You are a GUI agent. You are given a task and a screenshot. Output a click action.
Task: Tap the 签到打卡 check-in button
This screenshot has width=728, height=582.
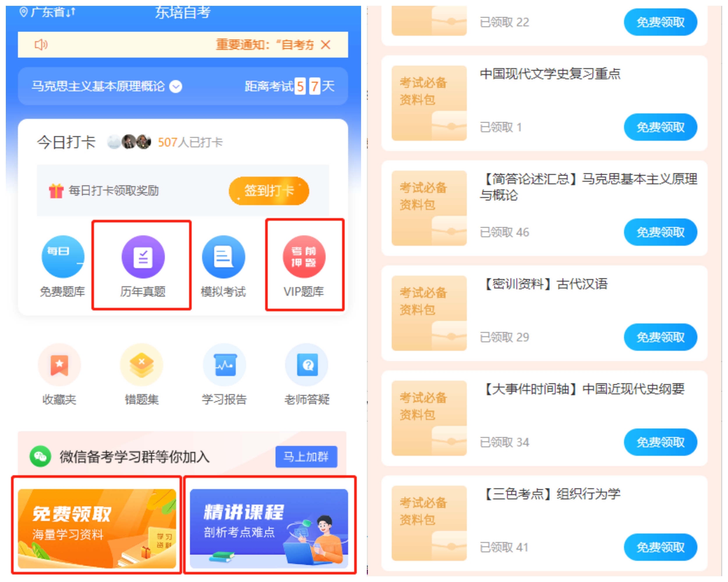coord(269,191)
